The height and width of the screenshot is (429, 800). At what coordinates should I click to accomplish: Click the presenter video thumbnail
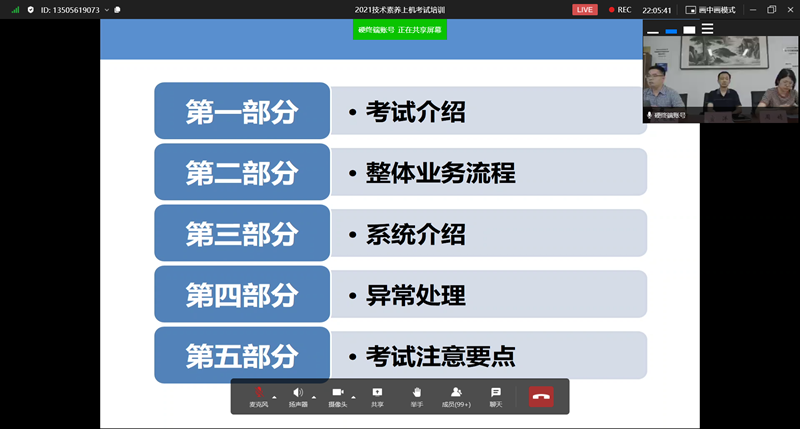720,85
